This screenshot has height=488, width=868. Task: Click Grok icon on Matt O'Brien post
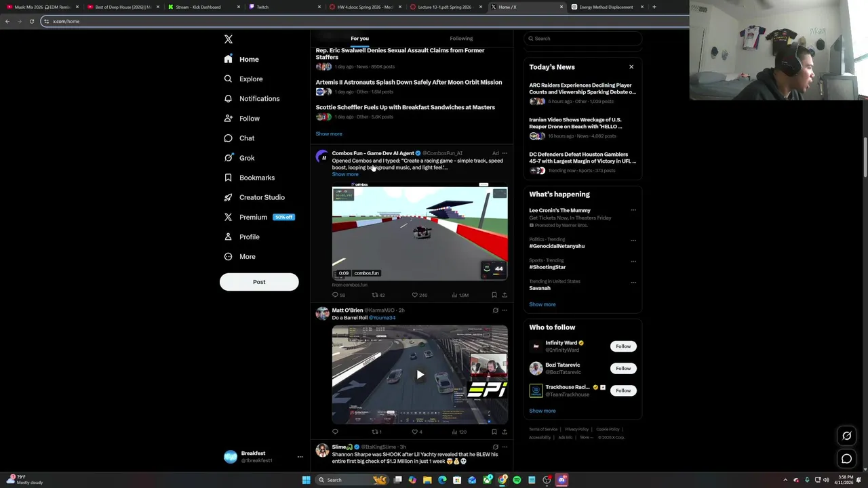(x=495, y=310)
